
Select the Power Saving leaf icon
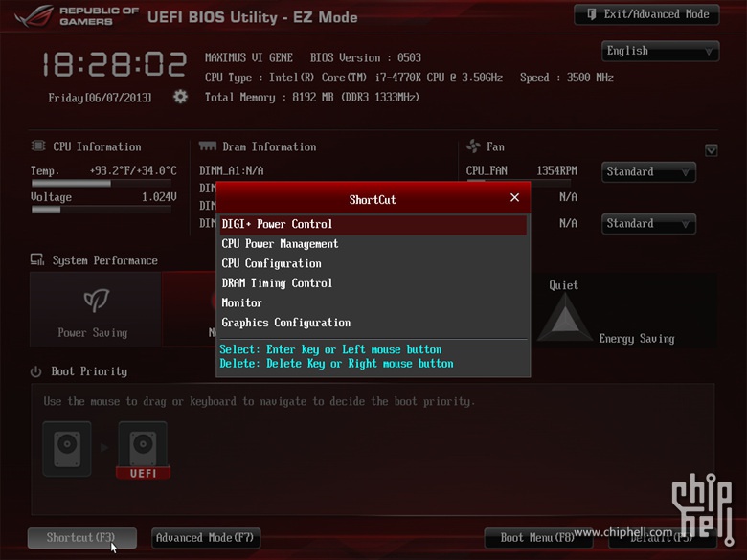pos(96,300)
